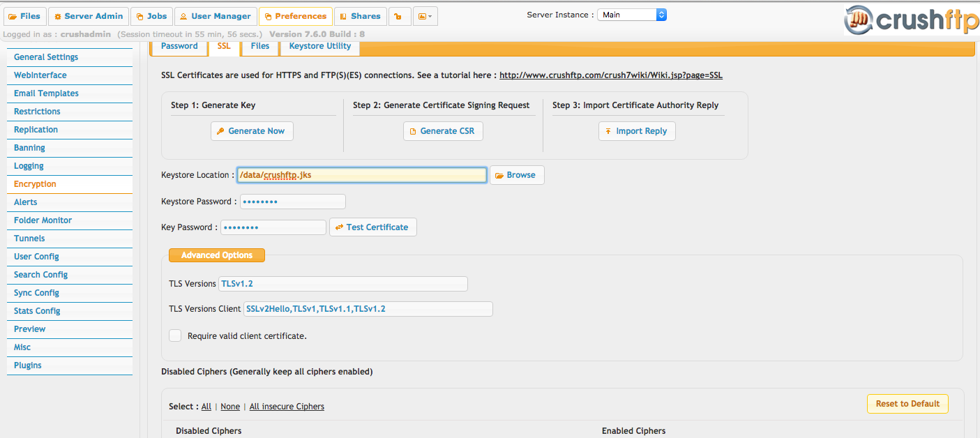The width and height of the screenshot is (980, 438).
Task: Click the Keystore Password field
Action: pyautogui.click(x=293, y=202)
